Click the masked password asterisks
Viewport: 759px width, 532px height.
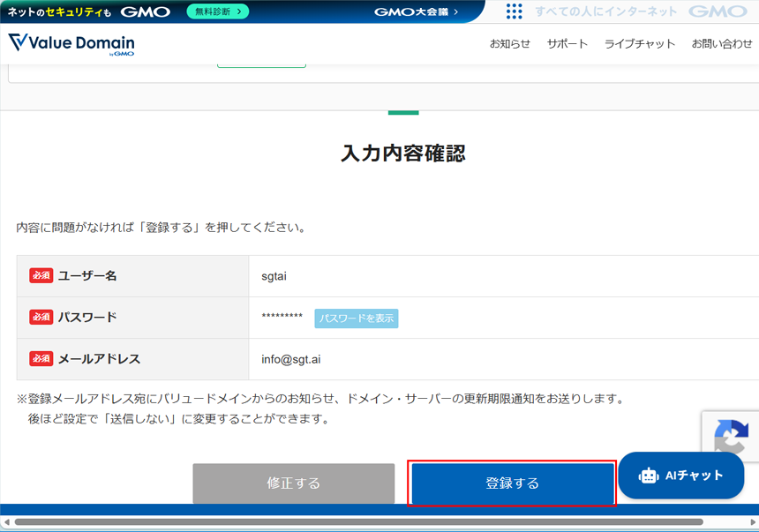point(282,316)
